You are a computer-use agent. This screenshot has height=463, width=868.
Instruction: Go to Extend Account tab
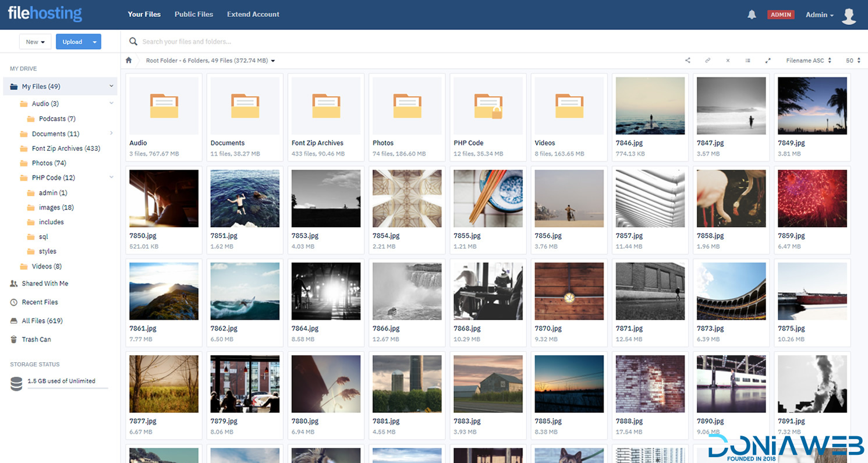coord(253,15)
